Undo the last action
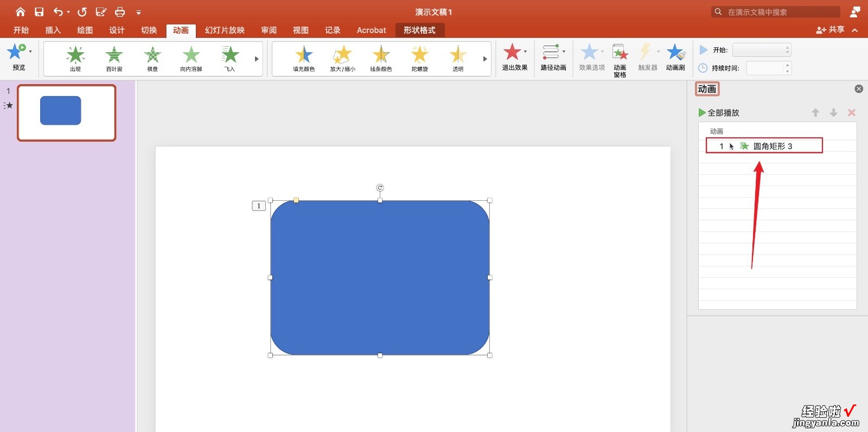The width and height of the screenshot is (868, 432). 58,12
